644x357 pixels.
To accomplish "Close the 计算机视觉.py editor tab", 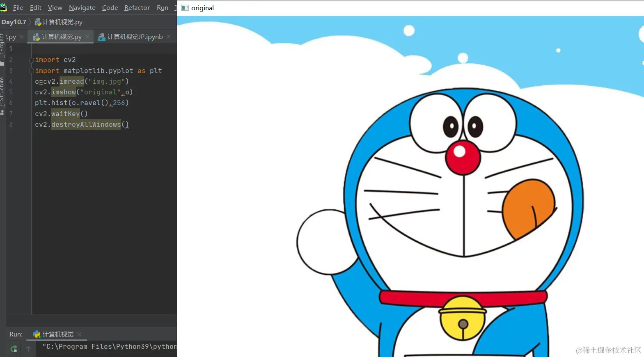I will [x=87, y=37].
